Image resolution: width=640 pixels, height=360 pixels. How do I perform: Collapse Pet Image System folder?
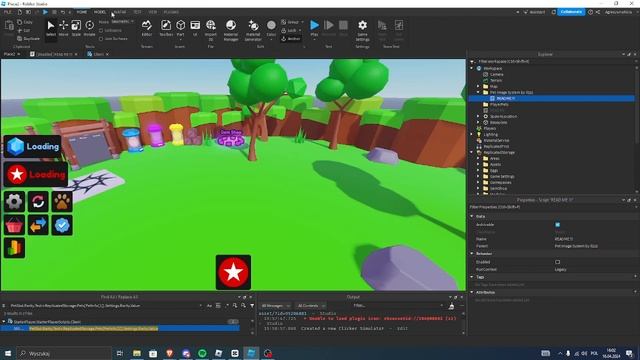click(478, 92)
